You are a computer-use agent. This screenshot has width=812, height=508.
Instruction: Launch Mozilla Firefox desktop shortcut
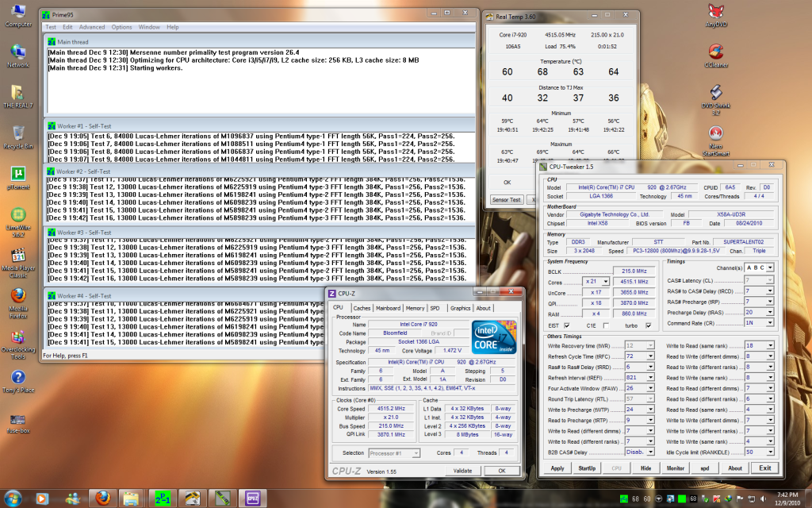click(18, 303)
